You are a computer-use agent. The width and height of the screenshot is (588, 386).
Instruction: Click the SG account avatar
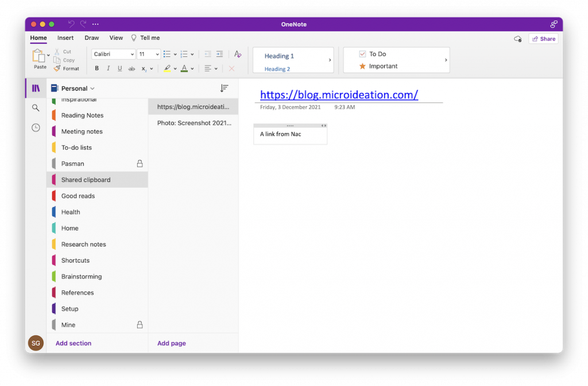tap(36, 343)
